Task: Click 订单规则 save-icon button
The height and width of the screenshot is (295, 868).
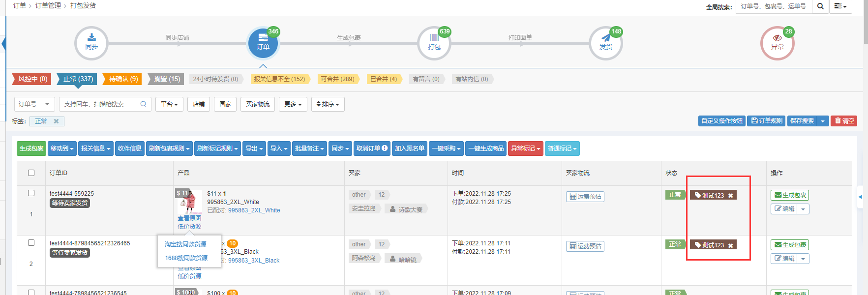Action: click(766, 121)
